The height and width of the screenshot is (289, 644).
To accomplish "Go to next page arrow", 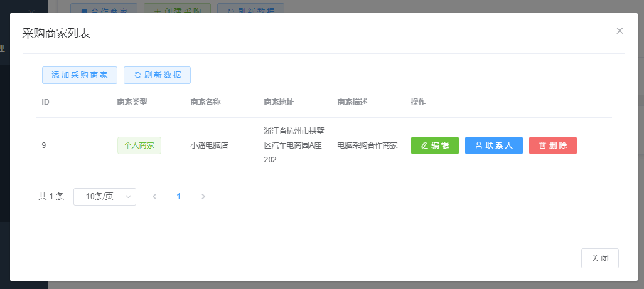I will 203,197.
